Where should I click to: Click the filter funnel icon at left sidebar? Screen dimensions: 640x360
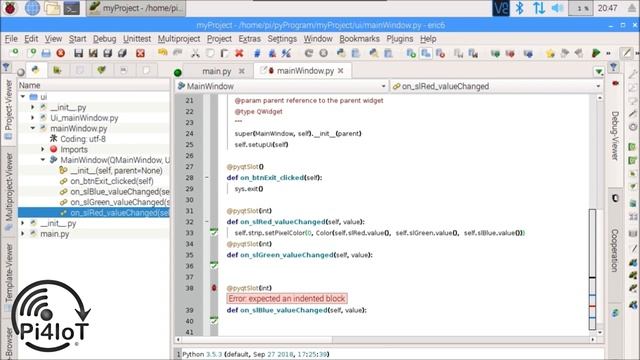click(x=6, y=67)
